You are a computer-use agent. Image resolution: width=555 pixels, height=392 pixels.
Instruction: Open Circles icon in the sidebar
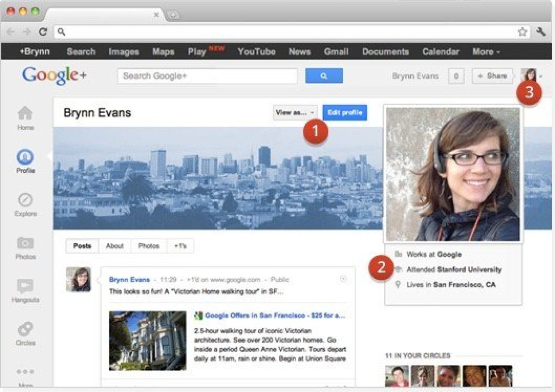[25, 329]
